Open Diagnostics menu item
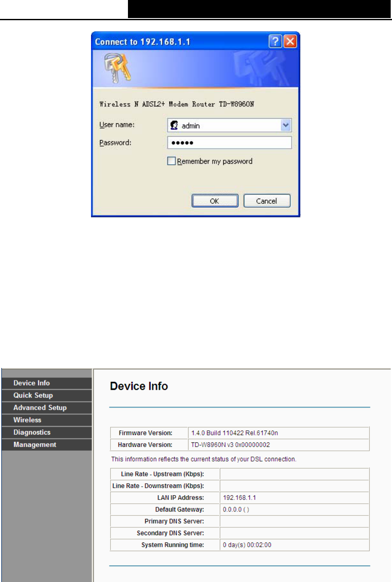This screenshot has height=582, width=392. coord(47,432)
